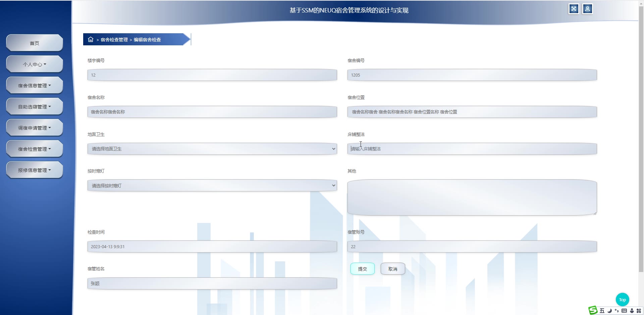Click the 按时熄灯 field label
The image size is (644, 315).
[96, 171]
